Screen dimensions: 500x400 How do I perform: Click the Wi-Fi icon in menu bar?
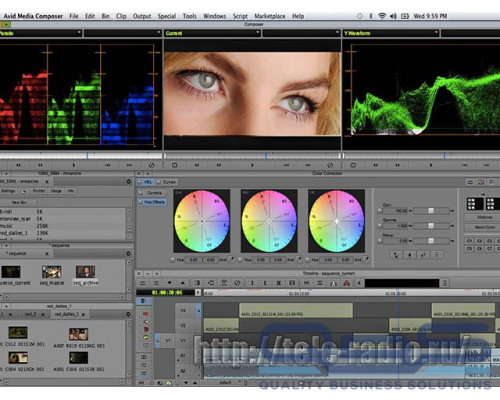pyautogui.click(x=382, y=16)
